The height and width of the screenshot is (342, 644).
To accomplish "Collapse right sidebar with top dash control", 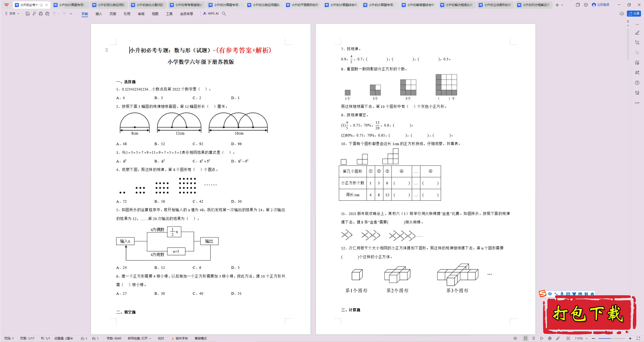I will coord(637,24).
